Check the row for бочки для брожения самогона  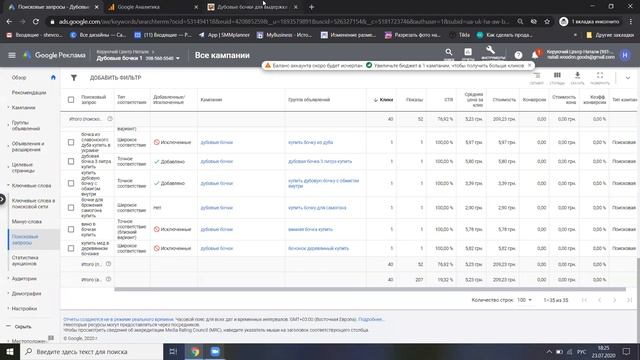(71, 208)
